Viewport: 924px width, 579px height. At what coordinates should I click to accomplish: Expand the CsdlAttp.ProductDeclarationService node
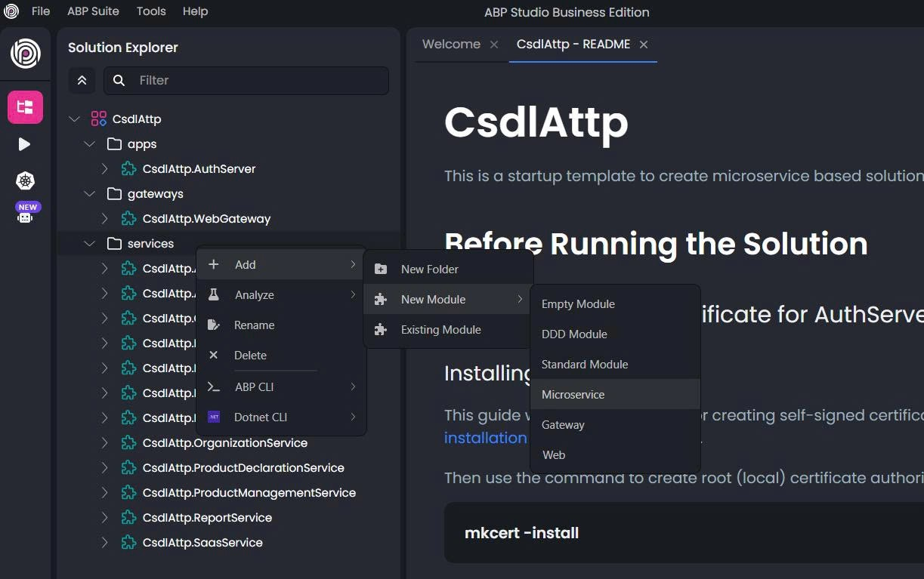pyautogui.click(x=105, y=467)
